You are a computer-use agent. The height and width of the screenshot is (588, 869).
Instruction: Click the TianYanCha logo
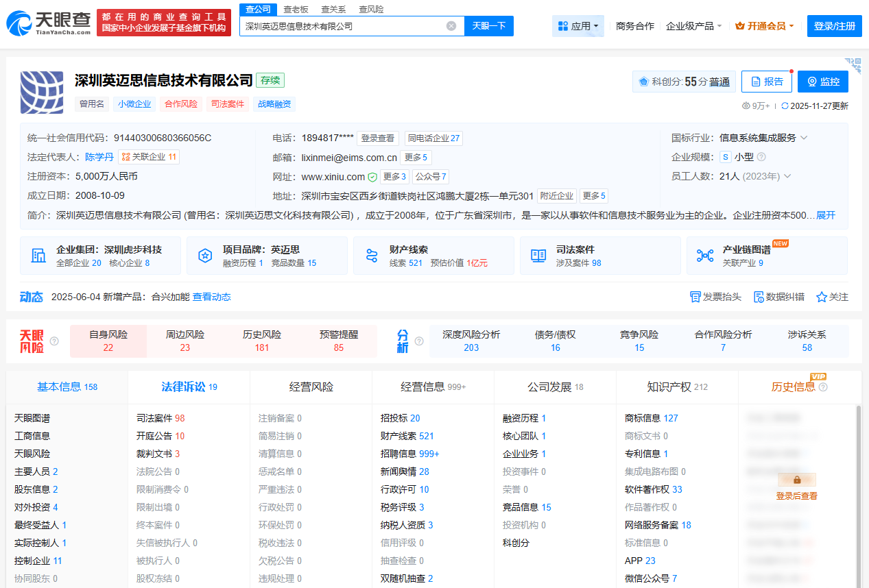pos(49,23)
